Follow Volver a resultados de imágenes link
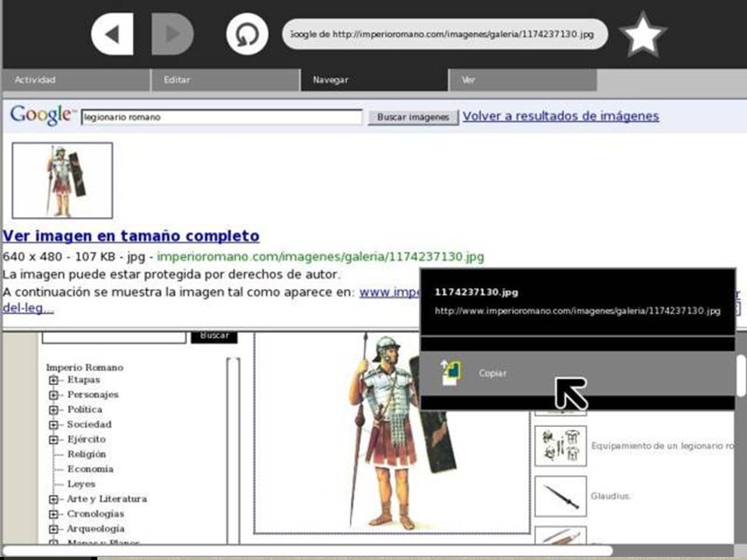 [x=561, y=116]
